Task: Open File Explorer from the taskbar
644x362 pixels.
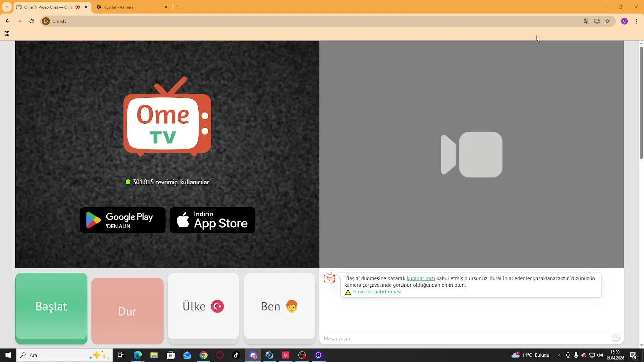Action: tap(154, 355)
